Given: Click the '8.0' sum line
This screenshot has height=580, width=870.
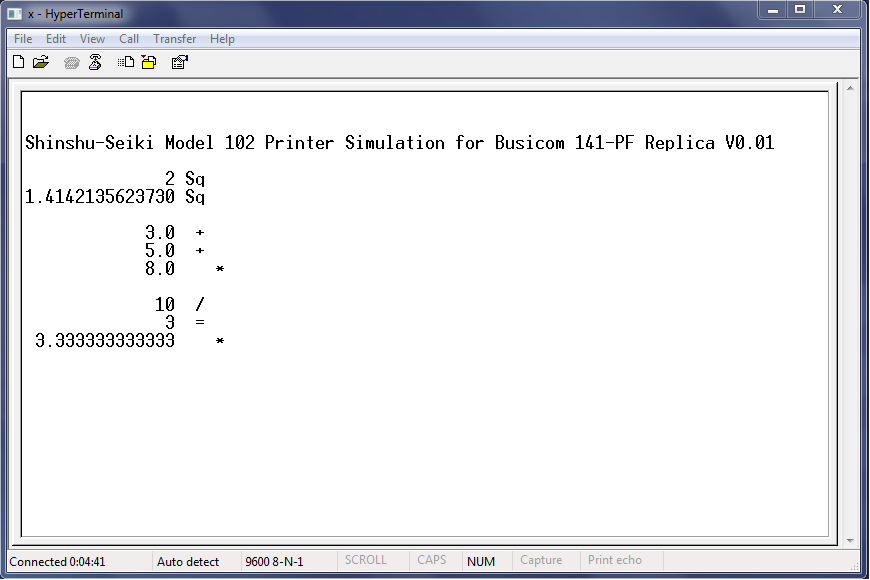Looking at the screenshot, I should pyautogui.click(x=160, y=269).
